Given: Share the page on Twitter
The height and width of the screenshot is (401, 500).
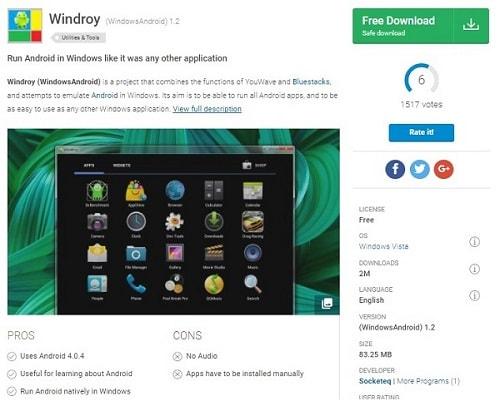Looking at the screenshot, I should pyautogui.click(x=419, y=169).
